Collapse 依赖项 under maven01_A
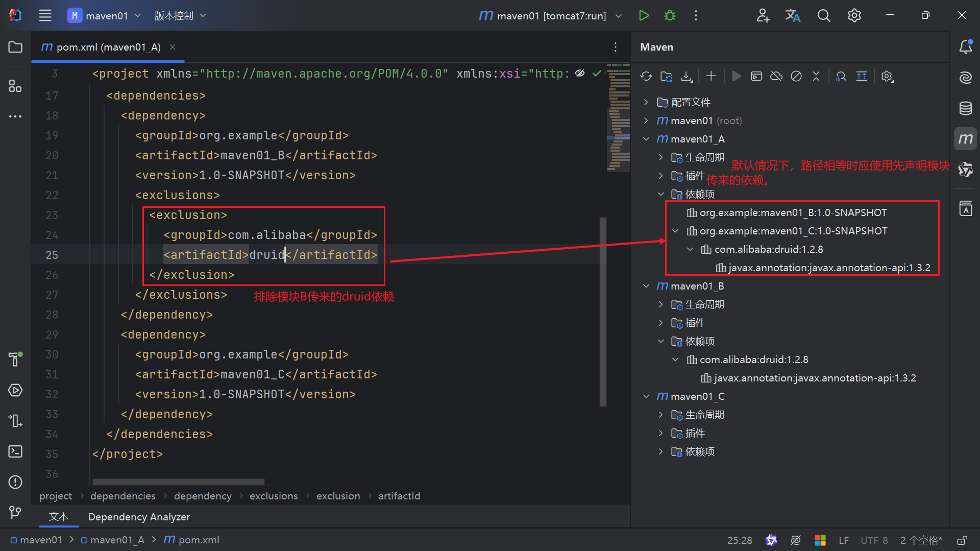The width and height of the screenshot is (980, 551). click(660, 194)
